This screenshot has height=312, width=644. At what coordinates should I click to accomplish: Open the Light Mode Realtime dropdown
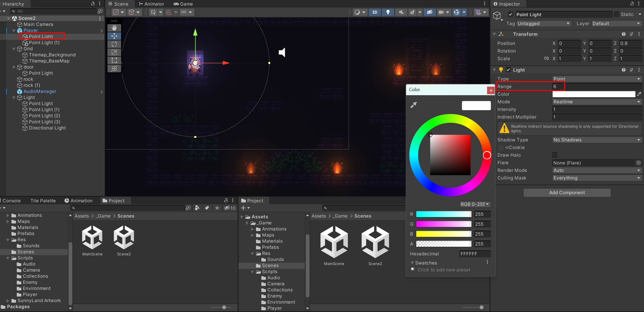(x=597, y=102)
